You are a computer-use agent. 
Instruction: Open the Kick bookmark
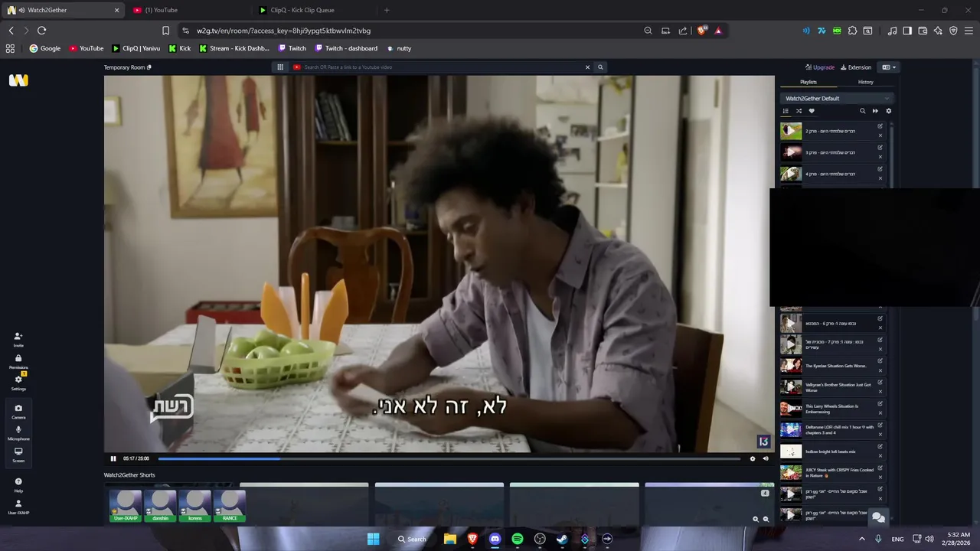[180, 48]
